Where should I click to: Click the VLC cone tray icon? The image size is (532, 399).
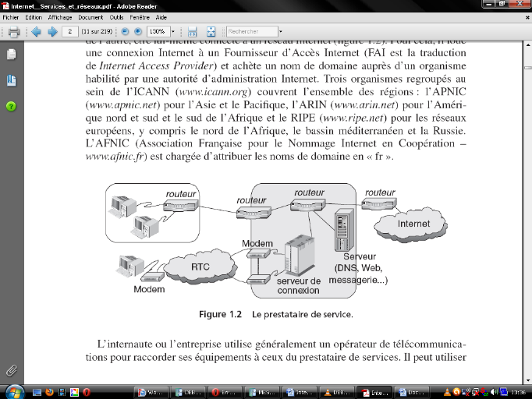(447, 392)
